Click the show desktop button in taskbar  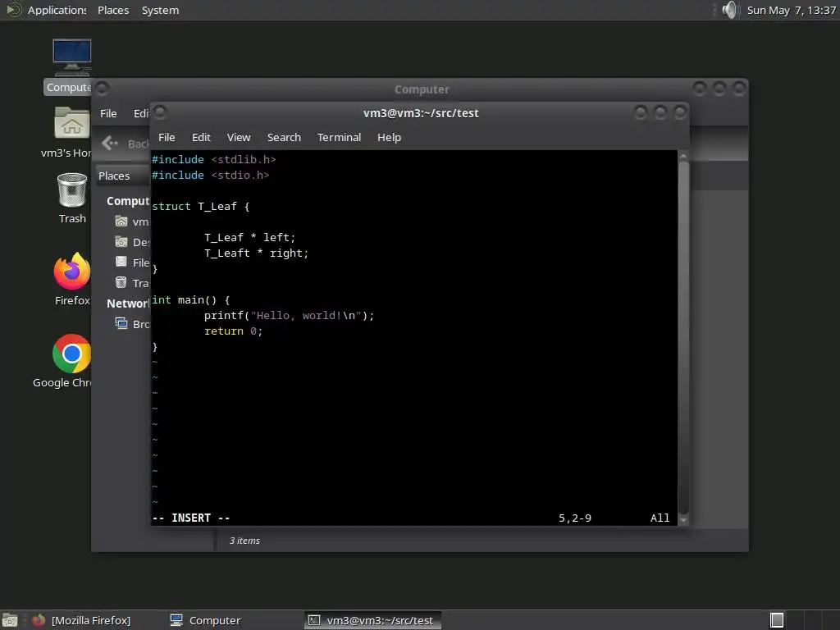click(x=10, y=620)
